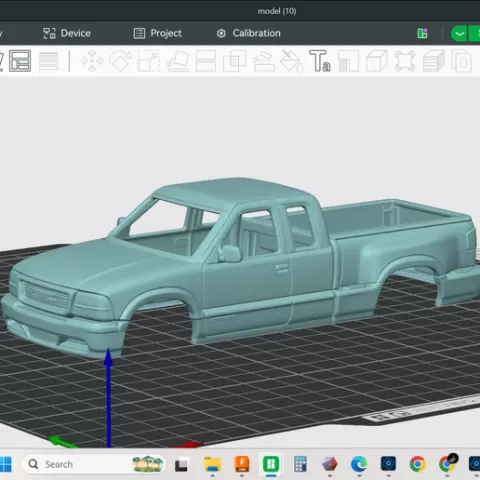Select the support painting brush icon

click(x=264, y=61)
